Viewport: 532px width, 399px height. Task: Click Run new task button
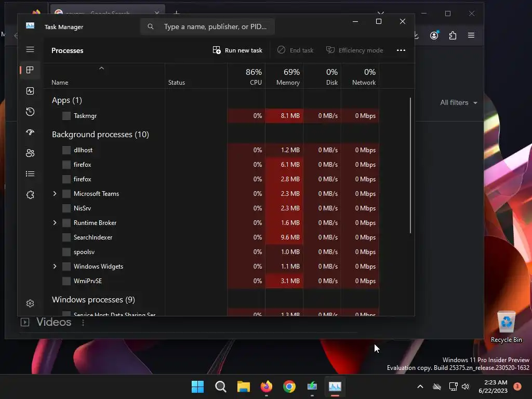237,50
